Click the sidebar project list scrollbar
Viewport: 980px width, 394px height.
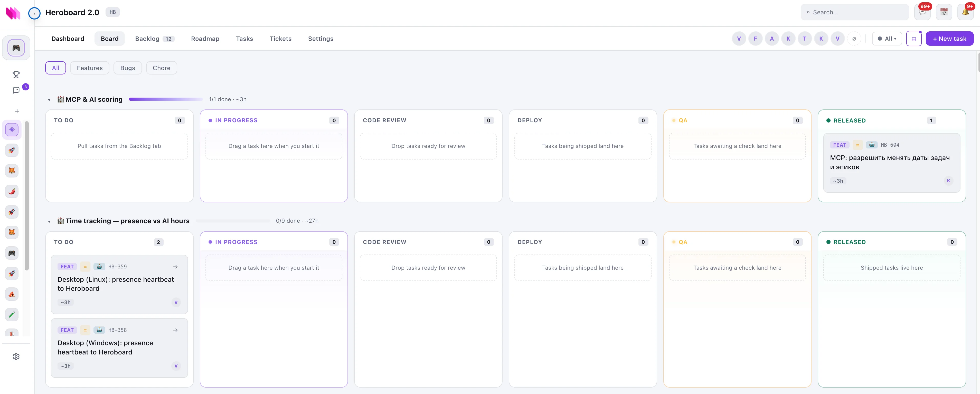coord(27,196)
